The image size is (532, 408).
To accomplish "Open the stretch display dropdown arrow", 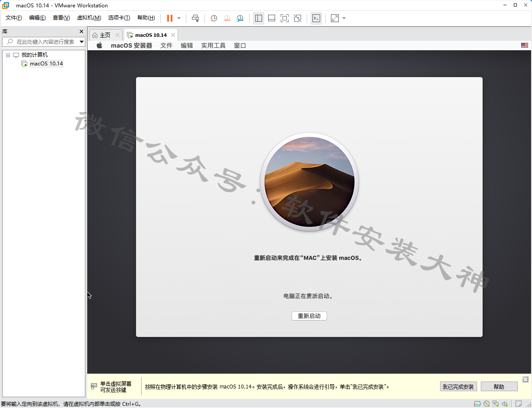I will [x=344, y=18].
